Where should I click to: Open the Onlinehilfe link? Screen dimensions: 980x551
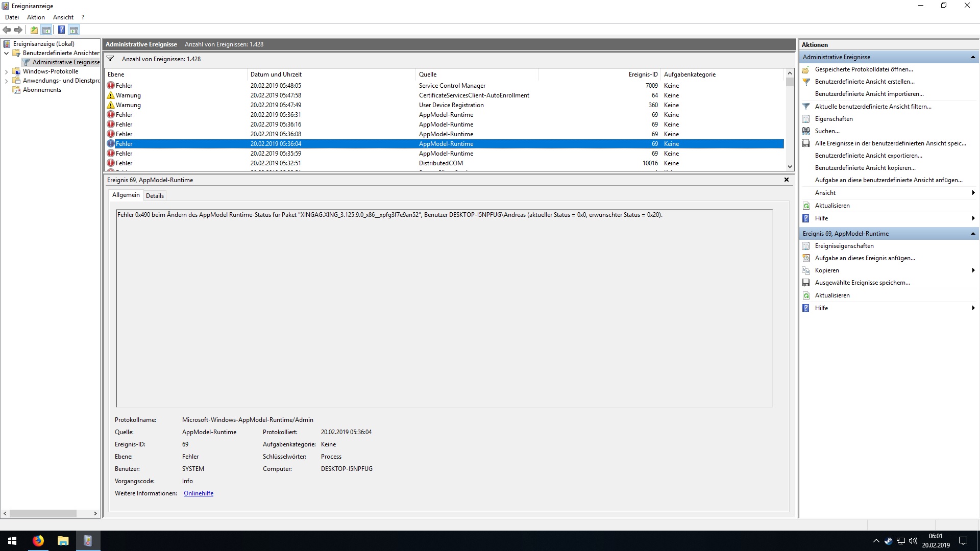[199, 493]
